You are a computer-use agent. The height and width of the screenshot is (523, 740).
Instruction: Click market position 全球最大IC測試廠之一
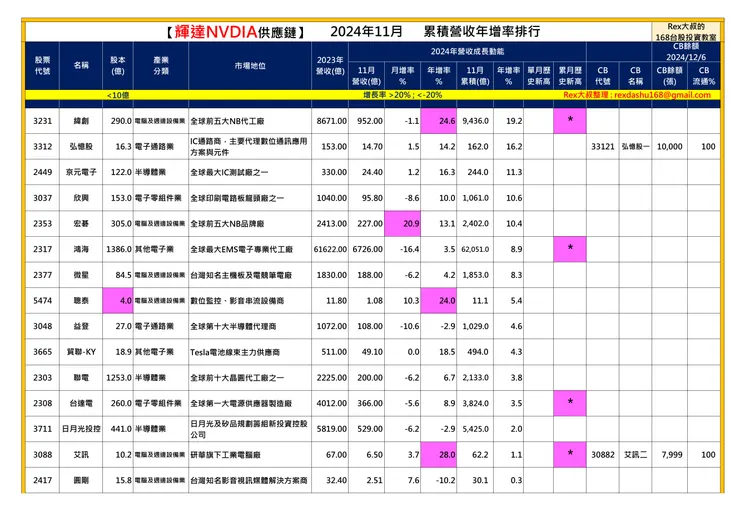pyautogui.click(x=229, y=172)
